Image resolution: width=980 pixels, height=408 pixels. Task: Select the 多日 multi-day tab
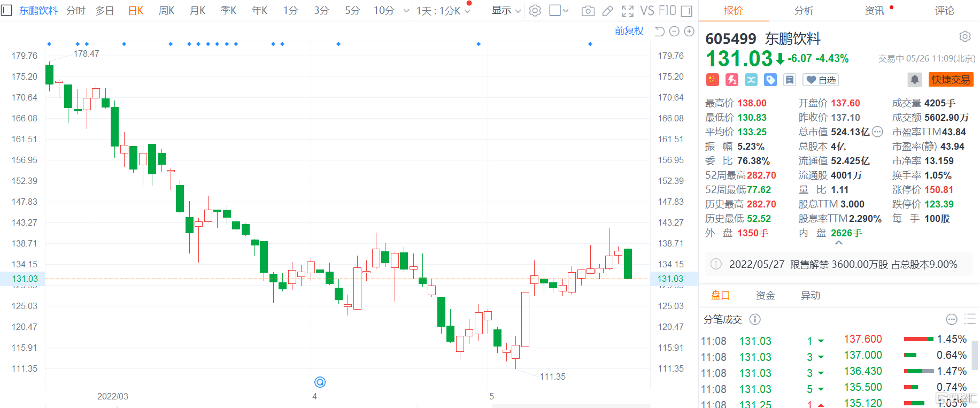(x=105, y=11)
